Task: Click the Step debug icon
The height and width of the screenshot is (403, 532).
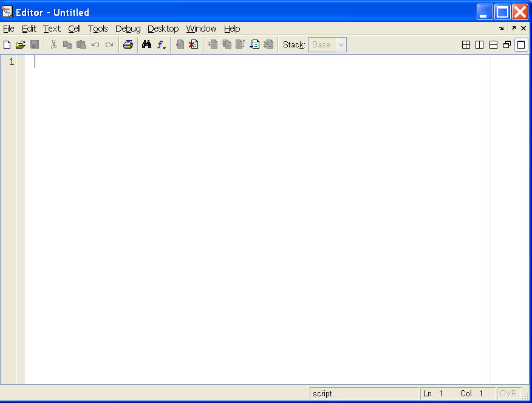Action: pyautogui.click(x=213, y=44)
